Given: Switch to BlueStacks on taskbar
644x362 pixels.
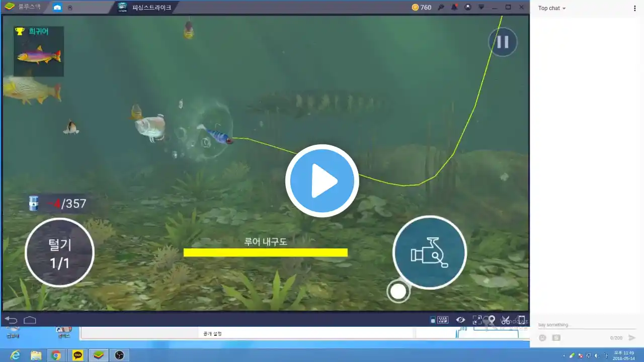Looking at the screenshot, I should tap(99, 355).
